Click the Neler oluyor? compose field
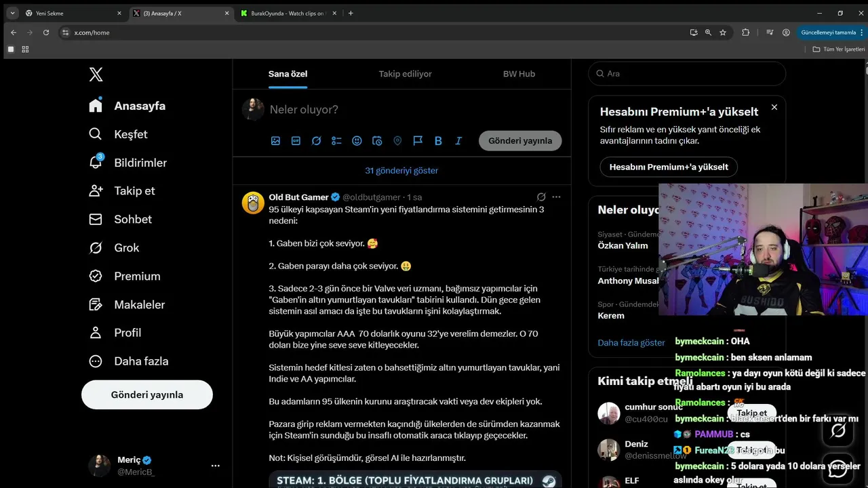Image resolution: width=868 pixels, height=488 pixels. (304, 110)
